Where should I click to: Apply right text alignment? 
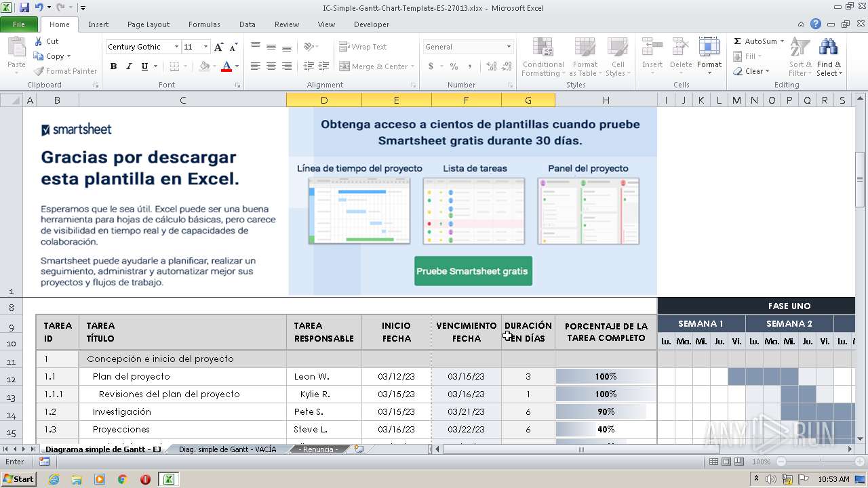(287, 66)
